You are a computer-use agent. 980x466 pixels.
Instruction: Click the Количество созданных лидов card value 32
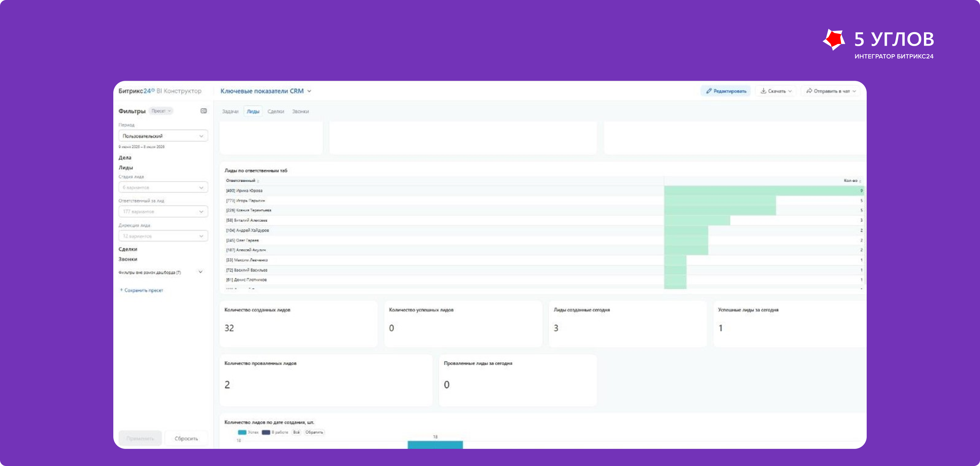[x=229, y=328]
